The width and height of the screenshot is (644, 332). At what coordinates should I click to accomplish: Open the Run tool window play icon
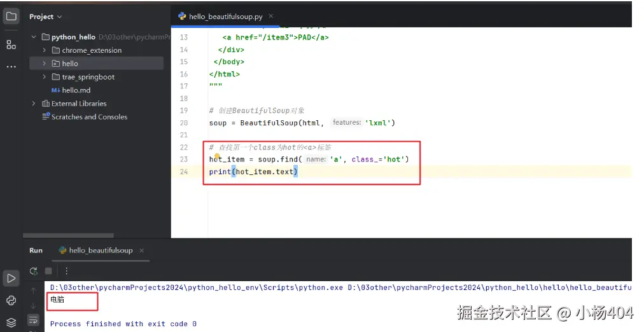11,278
